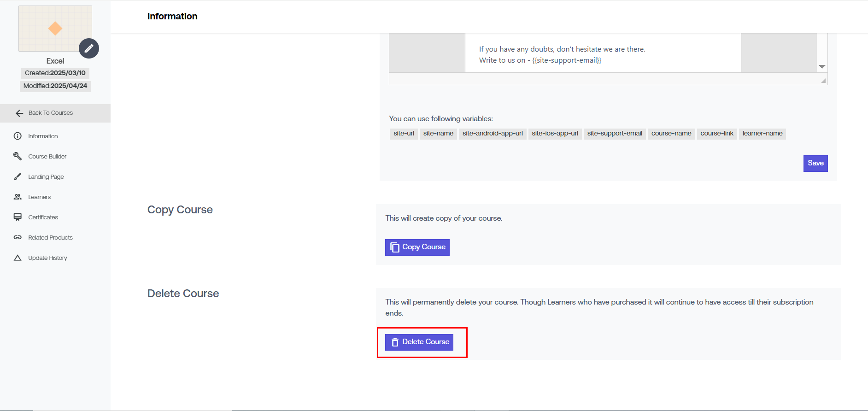Click the Landing Page brush icon
Image resolution: width=868 pixels, height=411 pixels.
tap(18, 176)
